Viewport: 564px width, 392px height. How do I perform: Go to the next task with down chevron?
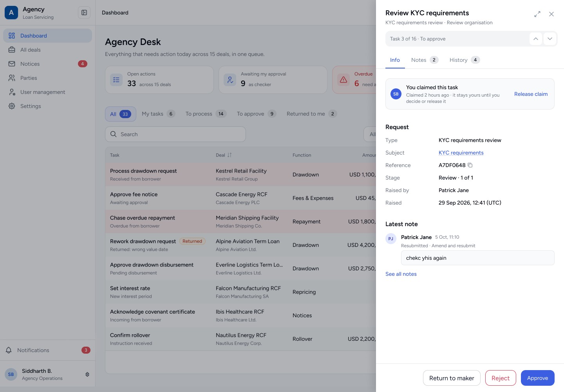pos(550,39)
